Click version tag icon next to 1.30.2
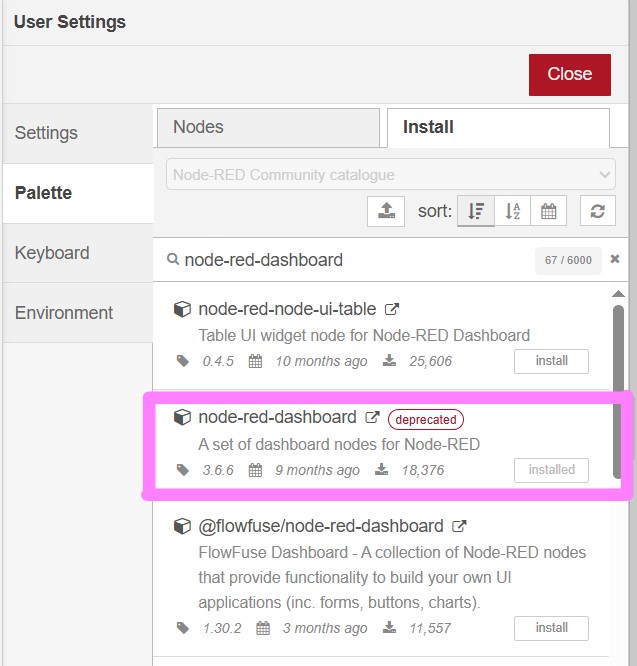This screenshot has width=637, height=666. coord(183,628)
